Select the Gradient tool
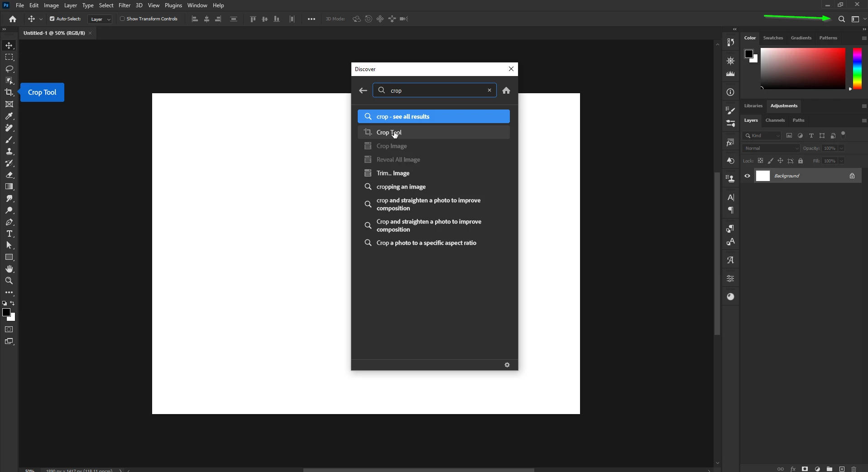This screenshot has height=472, width=868. (9, 186)
